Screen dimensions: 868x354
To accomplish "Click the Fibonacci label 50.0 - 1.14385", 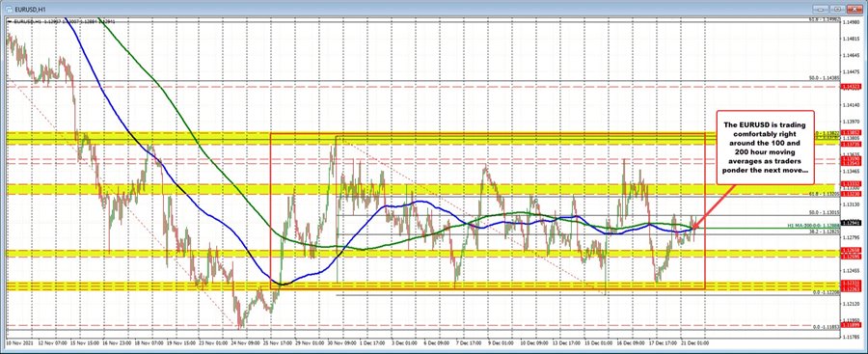I will (x=825, y=77).
